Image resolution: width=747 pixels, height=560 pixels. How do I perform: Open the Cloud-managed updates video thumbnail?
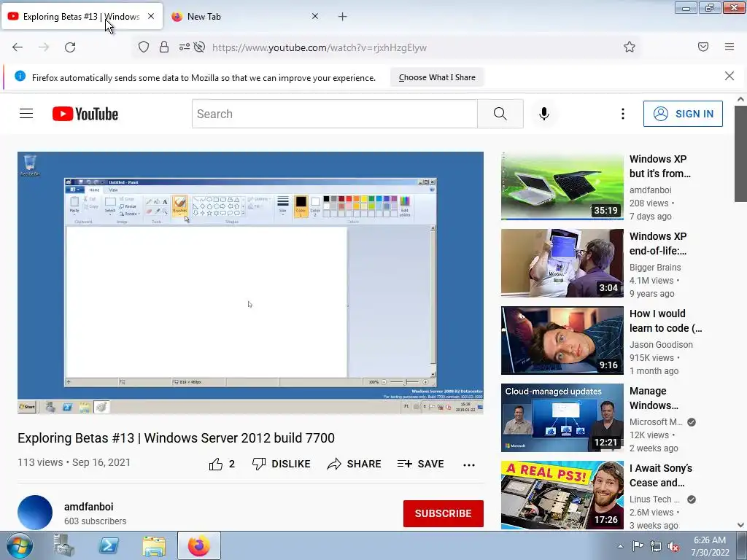562,418
